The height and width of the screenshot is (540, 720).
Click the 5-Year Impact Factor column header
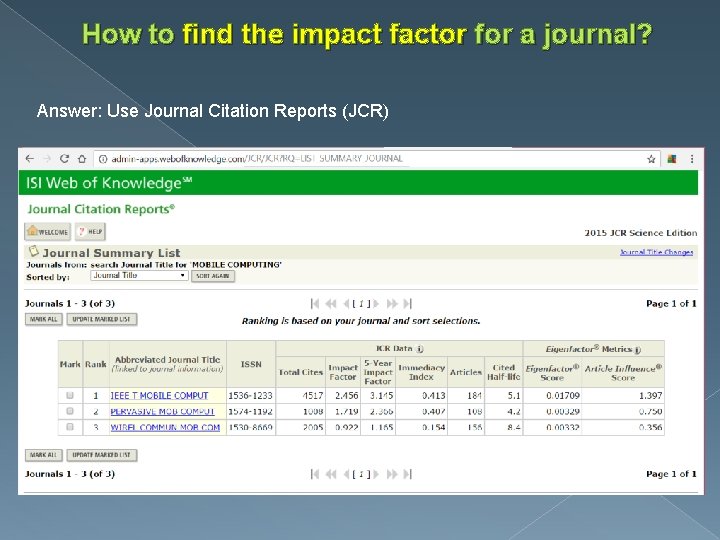coord(378,372)
